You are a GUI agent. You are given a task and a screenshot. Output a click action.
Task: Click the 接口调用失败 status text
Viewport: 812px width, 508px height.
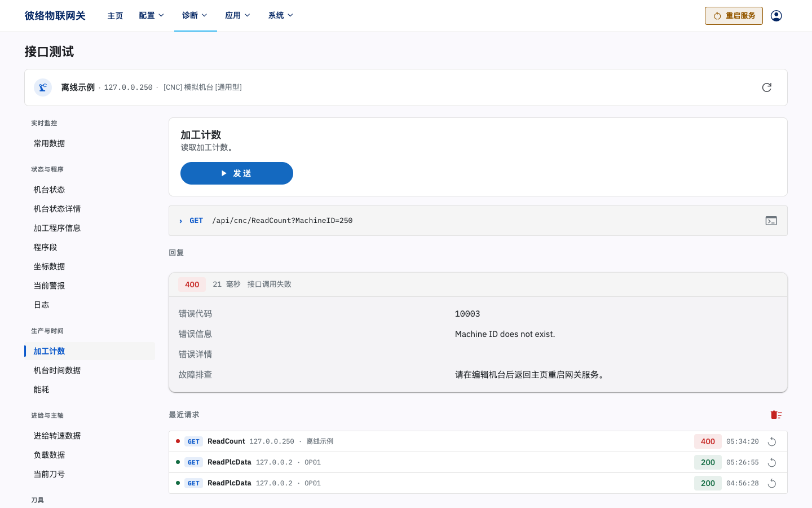269,284
